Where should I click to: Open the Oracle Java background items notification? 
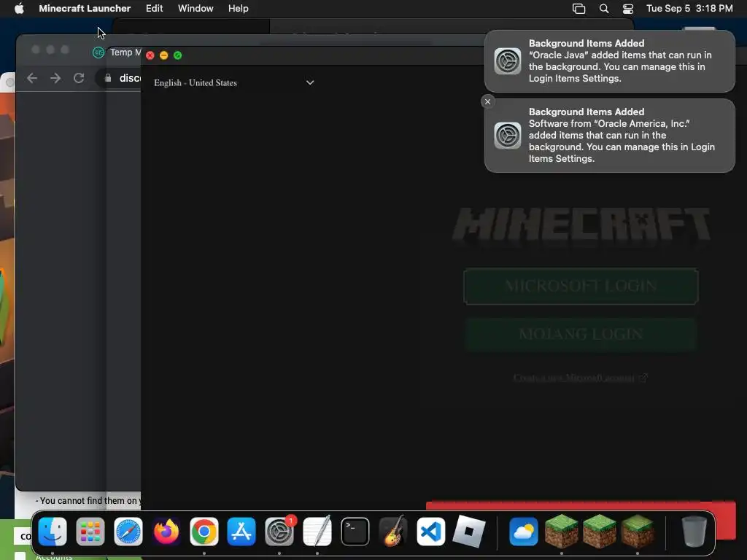[609, 61]
